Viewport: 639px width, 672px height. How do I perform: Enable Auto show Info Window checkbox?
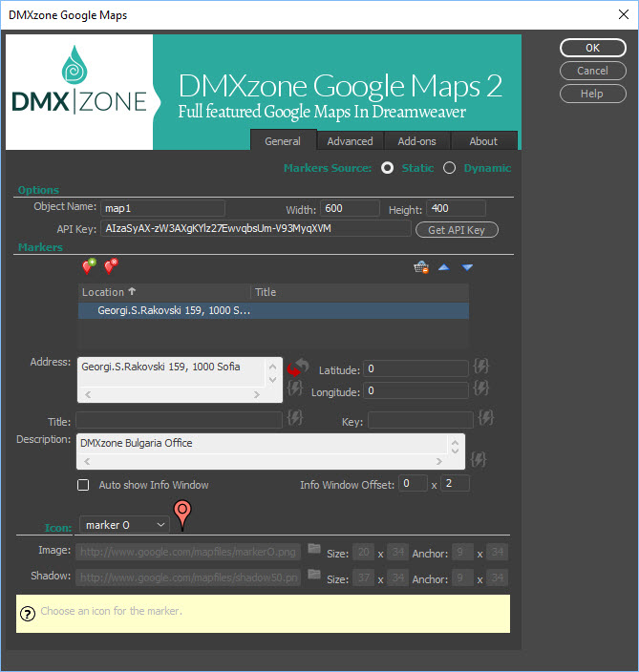point(83,485)
